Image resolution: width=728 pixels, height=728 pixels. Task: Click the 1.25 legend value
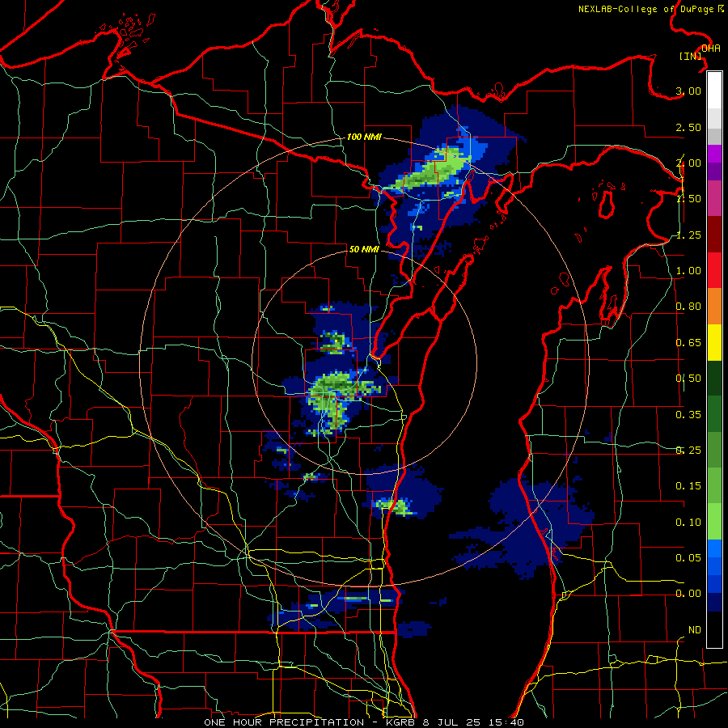pos(688,235)
